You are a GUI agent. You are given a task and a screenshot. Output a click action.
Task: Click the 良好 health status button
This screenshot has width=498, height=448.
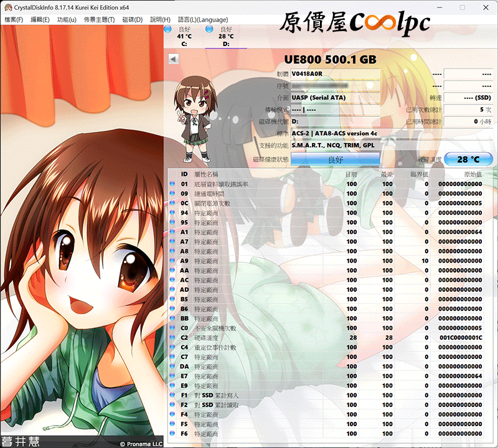pyautogui.click(x=336, y=159)
